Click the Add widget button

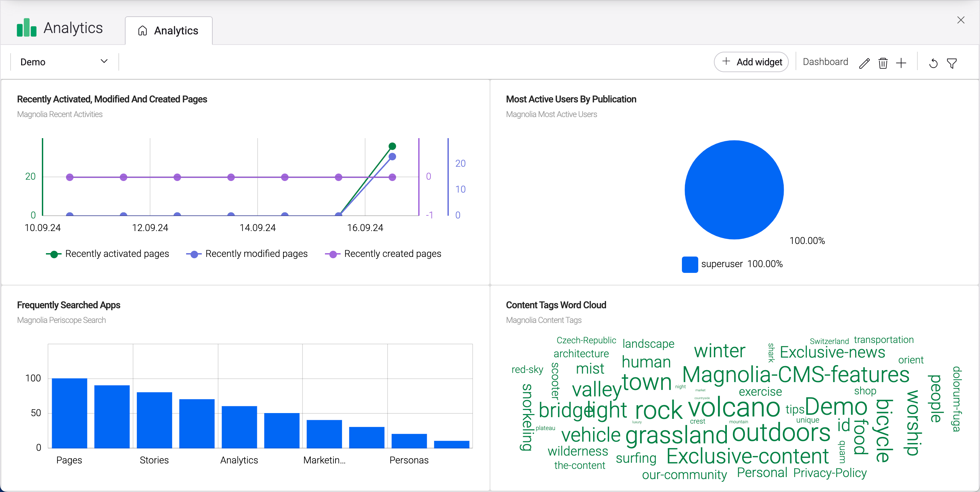(x=751, y=62)
